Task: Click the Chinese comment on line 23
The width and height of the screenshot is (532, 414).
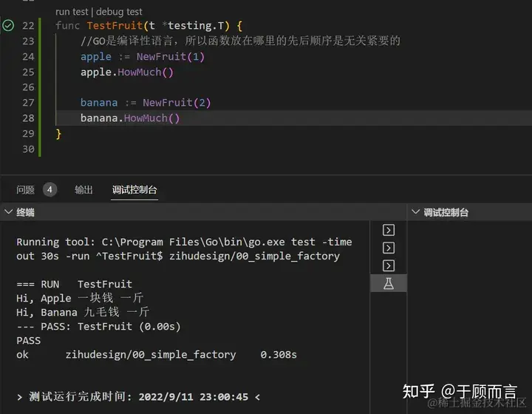Action: (240, 41)
